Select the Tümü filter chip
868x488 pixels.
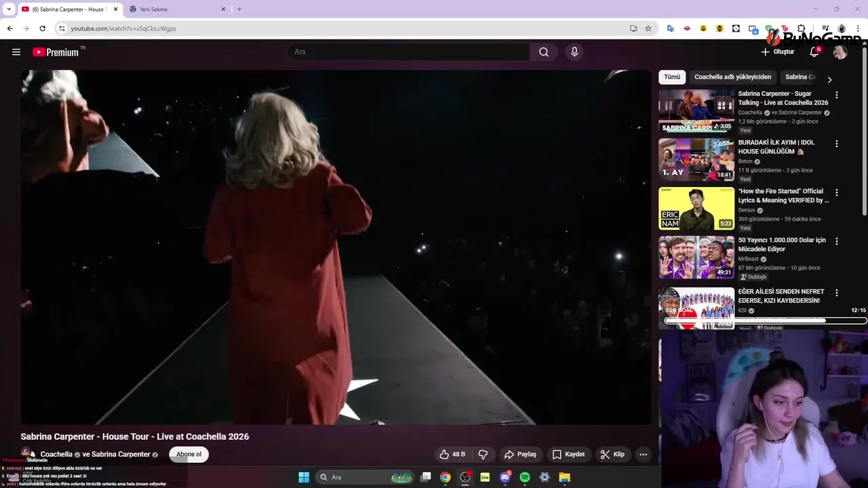pyautogui.click(x=672, y=77)
